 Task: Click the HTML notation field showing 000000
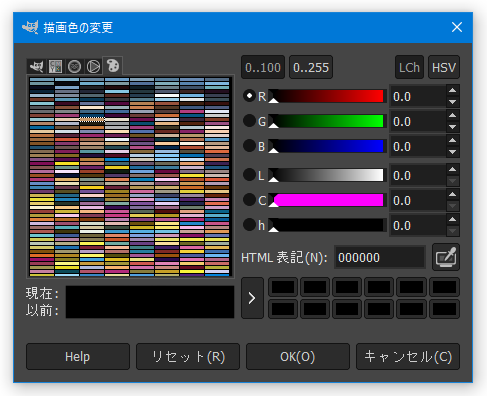[380, 257]
